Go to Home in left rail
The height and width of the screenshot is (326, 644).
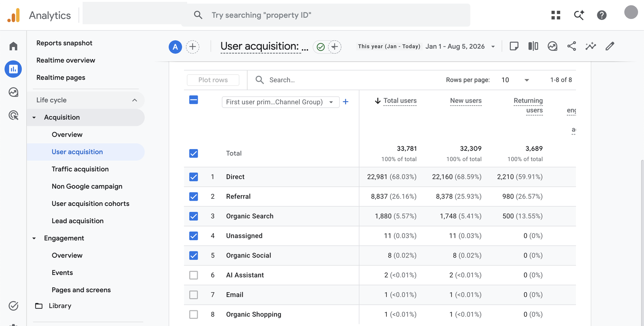pos(13,46)
